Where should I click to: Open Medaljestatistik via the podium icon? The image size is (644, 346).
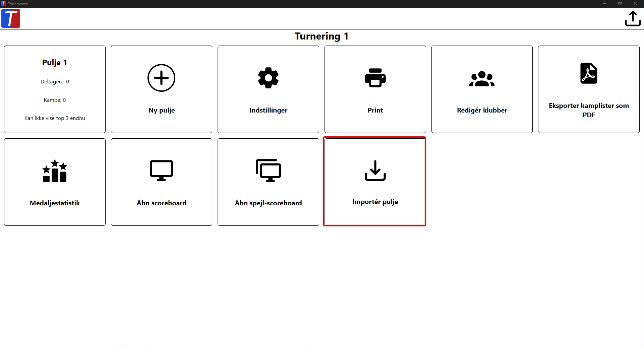pyautogui.click(x=55, y=171)
